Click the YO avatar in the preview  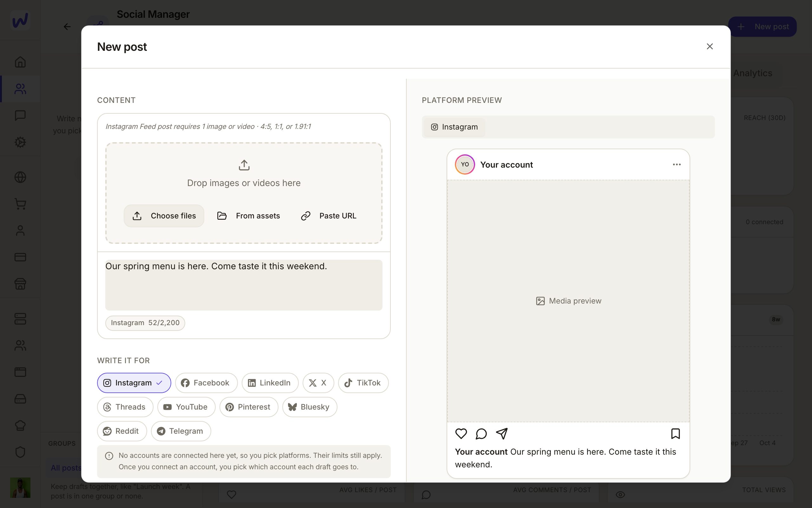(465, 164)
